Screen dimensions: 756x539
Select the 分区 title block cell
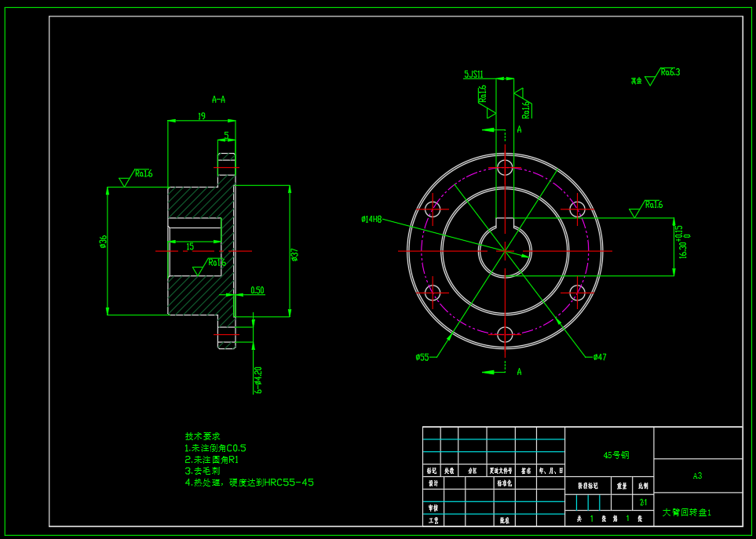(472, 471)
